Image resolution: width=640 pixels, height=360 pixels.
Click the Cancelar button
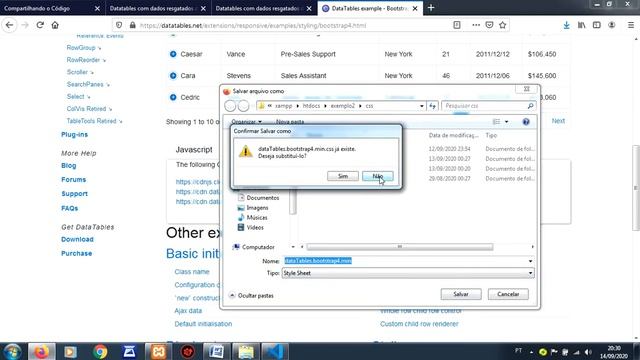tap(508, 294)
